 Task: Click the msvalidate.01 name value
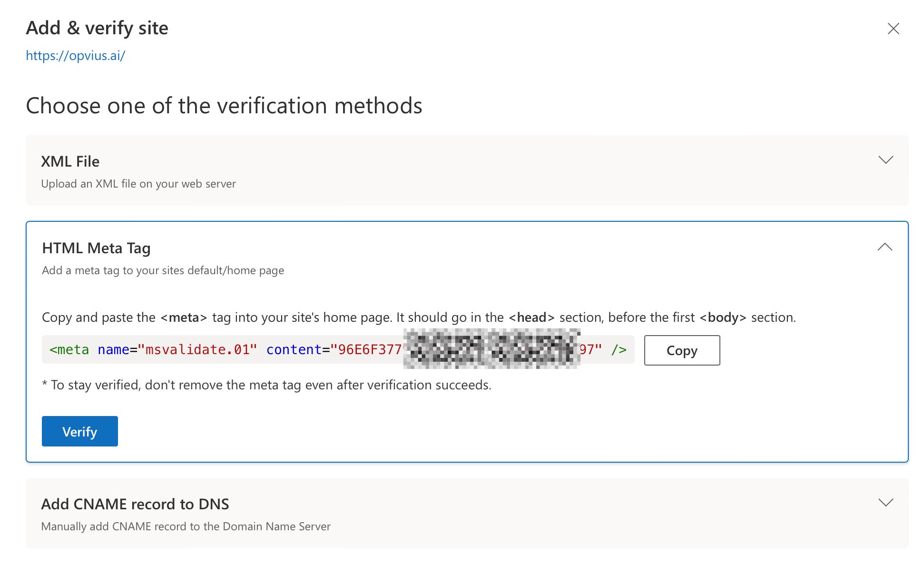click(197, 350)
